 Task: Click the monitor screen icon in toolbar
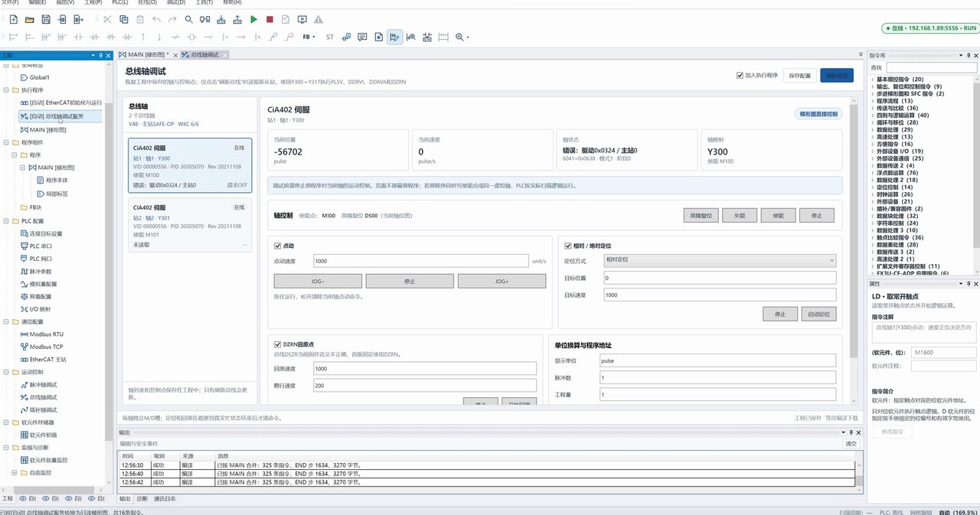[302, 19]
